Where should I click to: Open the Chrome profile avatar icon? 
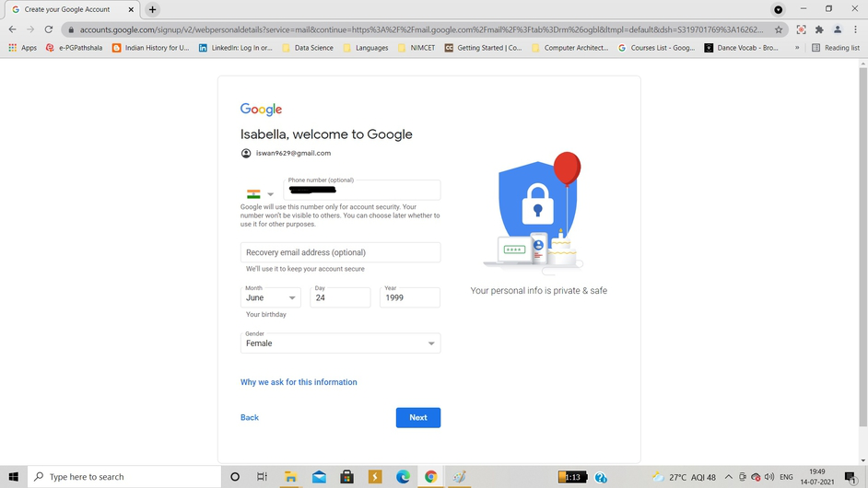838,29
